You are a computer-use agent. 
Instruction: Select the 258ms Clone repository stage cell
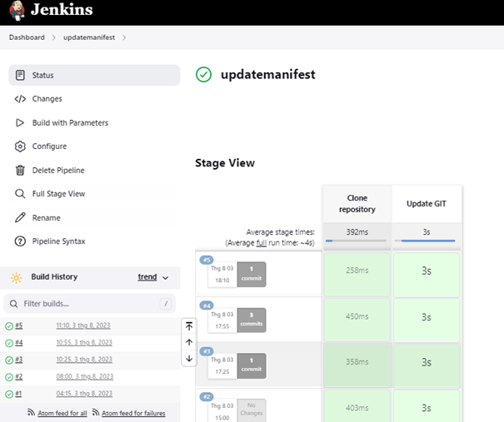click(x=357, y=274)
